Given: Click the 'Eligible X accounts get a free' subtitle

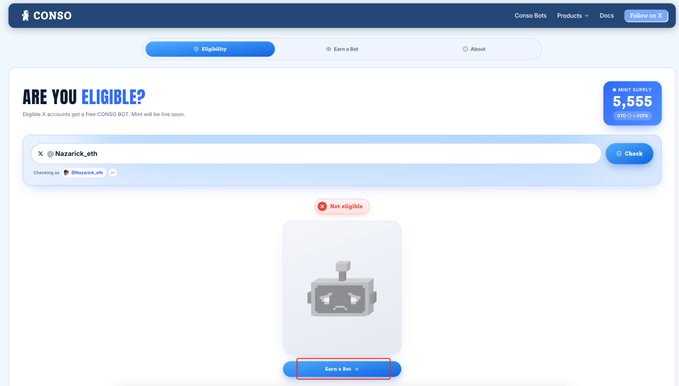Looking at the screenshot, I should point(104,114).
